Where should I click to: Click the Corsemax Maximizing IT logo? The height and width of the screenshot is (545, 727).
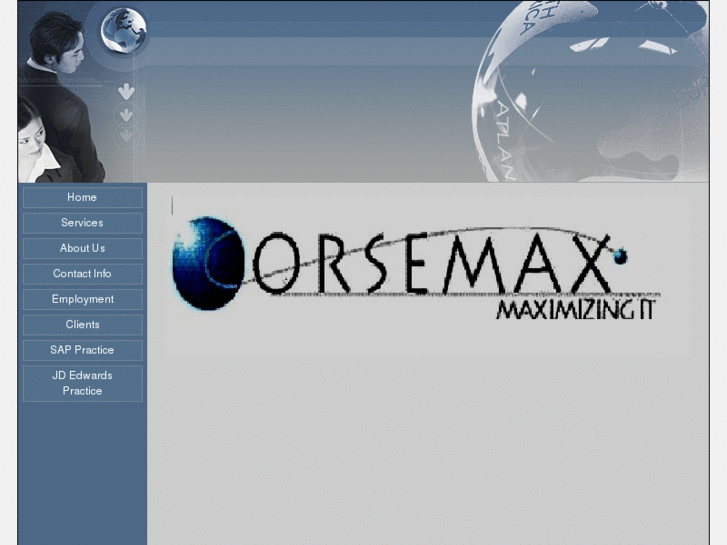tap(416, 268)
